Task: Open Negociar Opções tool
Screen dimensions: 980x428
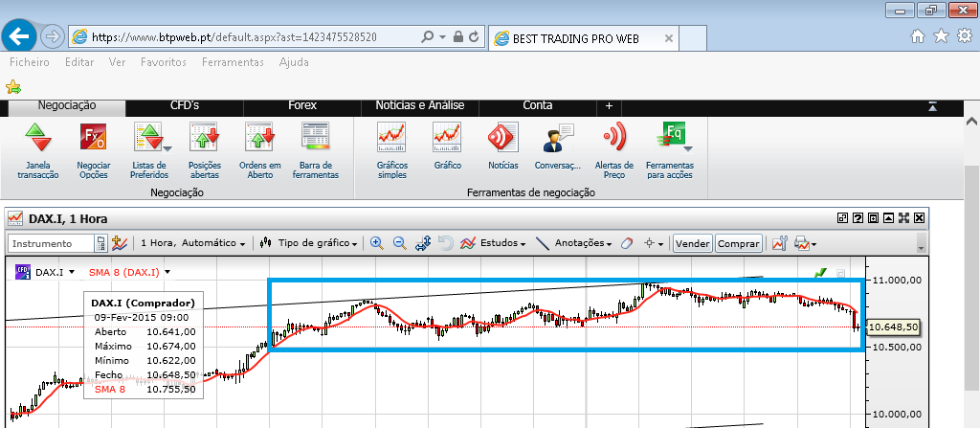Action: point(93,151)
